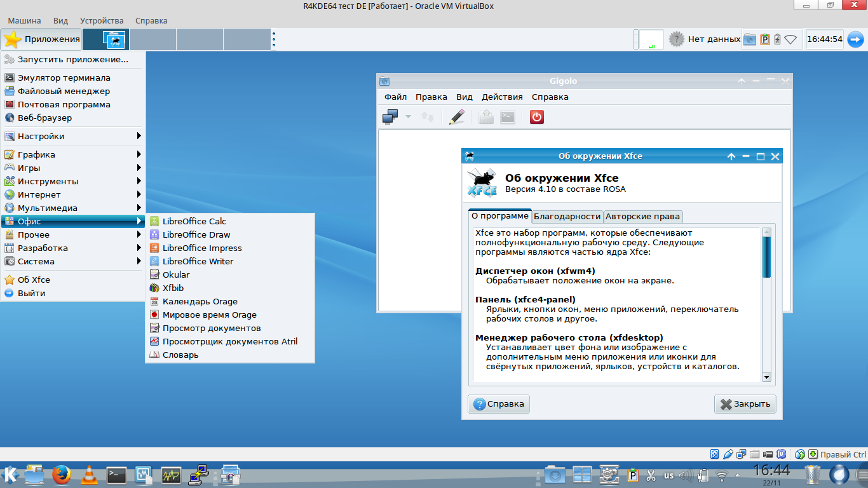
Task: Launch LibreOffice Writer from the submenu
Action: coord(230,261)
